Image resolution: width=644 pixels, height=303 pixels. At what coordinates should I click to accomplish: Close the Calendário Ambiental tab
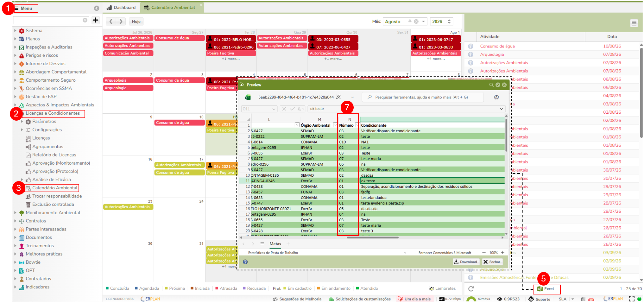pos(201,5)
